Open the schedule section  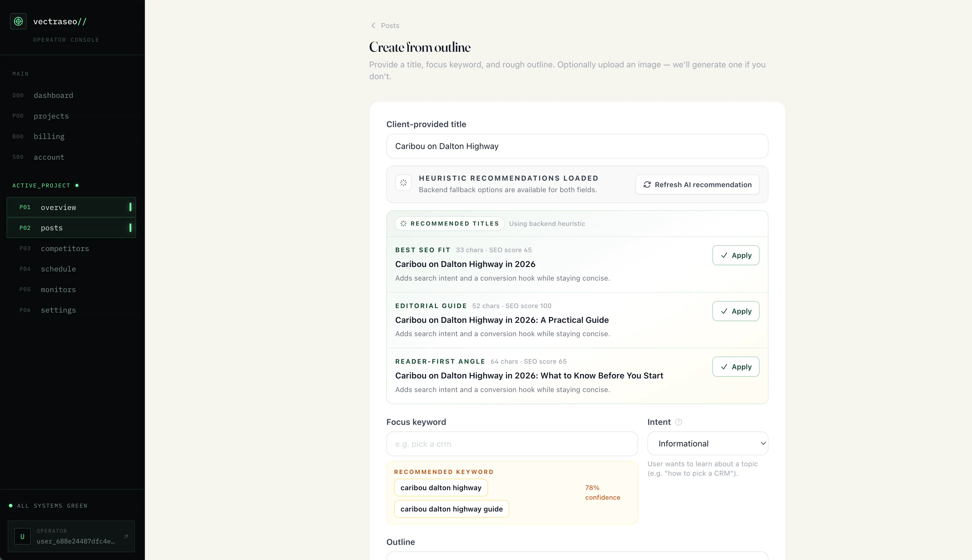click(71, 269)
